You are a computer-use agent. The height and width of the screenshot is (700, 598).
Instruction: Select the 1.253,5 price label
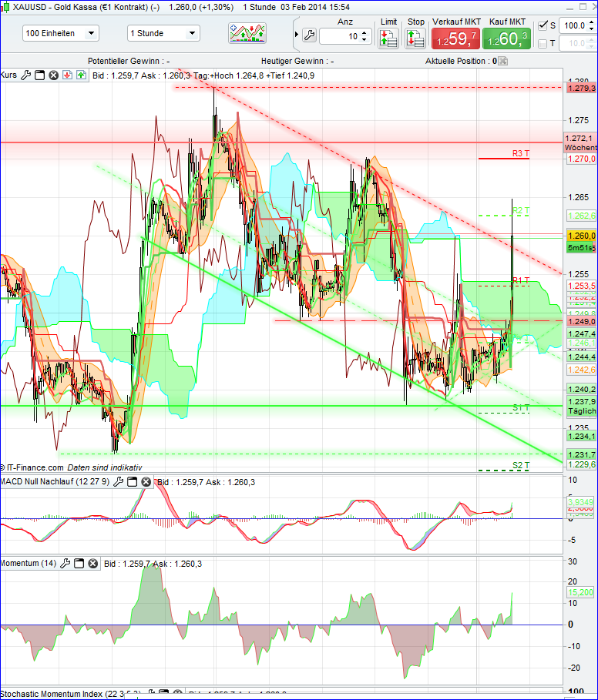[581, 285]
